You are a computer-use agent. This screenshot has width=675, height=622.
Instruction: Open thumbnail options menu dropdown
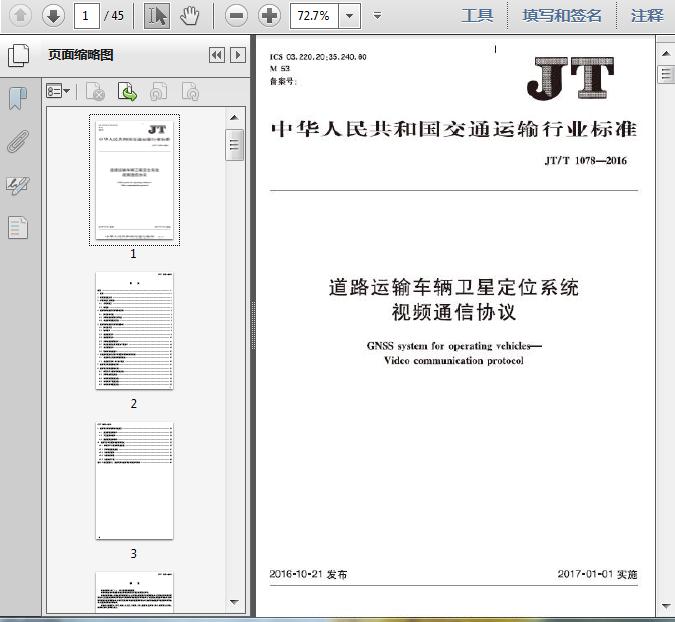coord(58,91)
